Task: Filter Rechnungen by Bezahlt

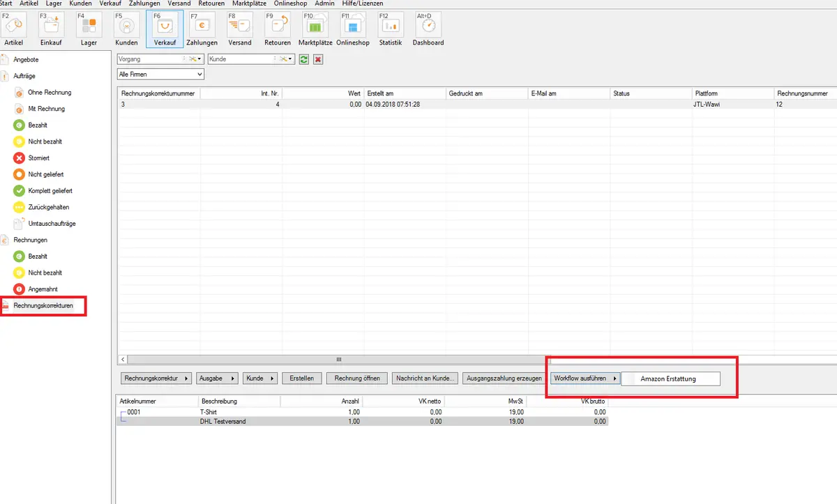Action: tap(38, 256)
